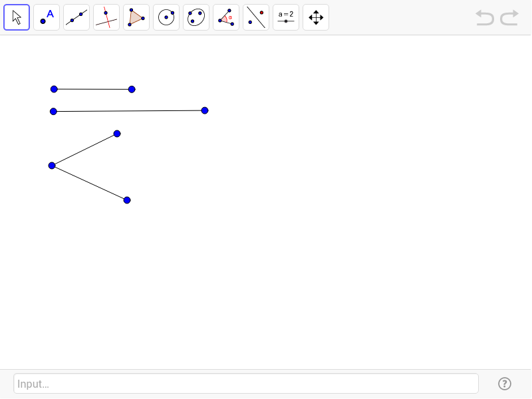Select the lower endpoint of the angle shape

127,200
